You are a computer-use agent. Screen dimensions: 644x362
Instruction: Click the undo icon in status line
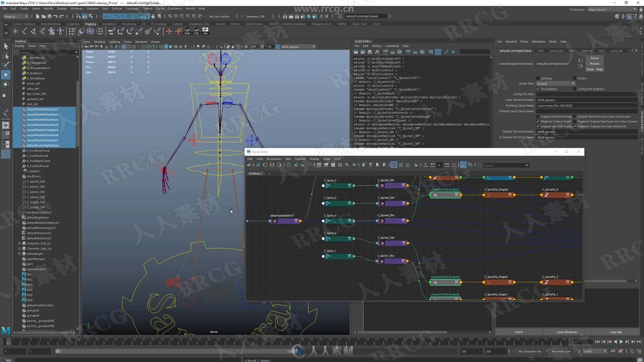(55, 16)
